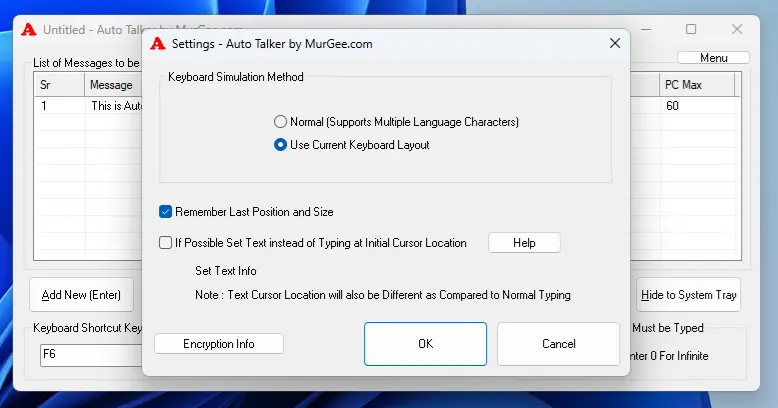
Task: Click the F6 keyboard shortcut field
Action: [x=91, y=354]
